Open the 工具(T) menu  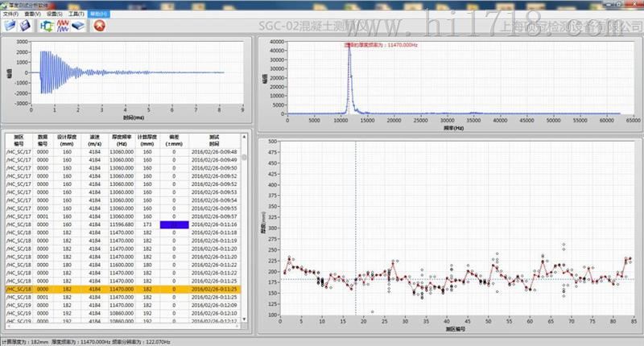[76, 14]
